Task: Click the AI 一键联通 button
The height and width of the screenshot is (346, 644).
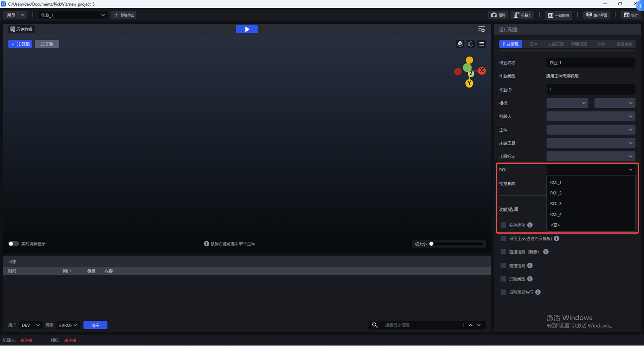Action: coord(558,15)
